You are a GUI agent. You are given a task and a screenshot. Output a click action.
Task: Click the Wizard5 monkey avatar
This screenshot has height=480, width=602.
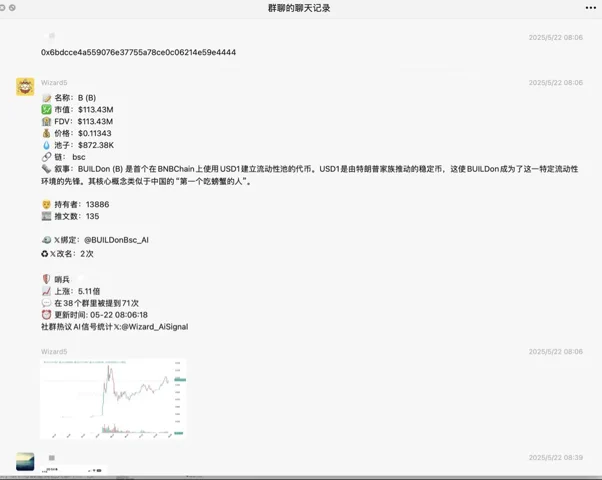[x=25, y=87]
